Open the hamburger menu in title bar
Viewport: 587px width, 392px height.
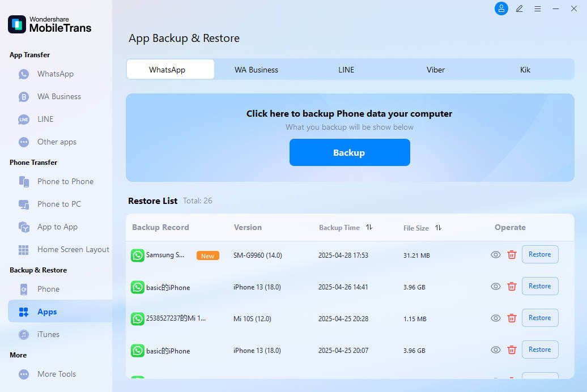click(538, 8)
